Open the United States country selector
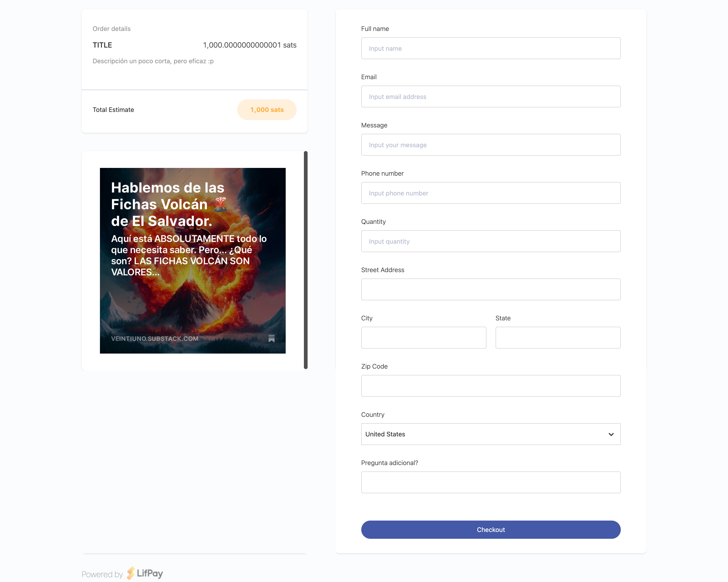The width and height of the screenshot is (728, 582). click(x=491, y=434)
